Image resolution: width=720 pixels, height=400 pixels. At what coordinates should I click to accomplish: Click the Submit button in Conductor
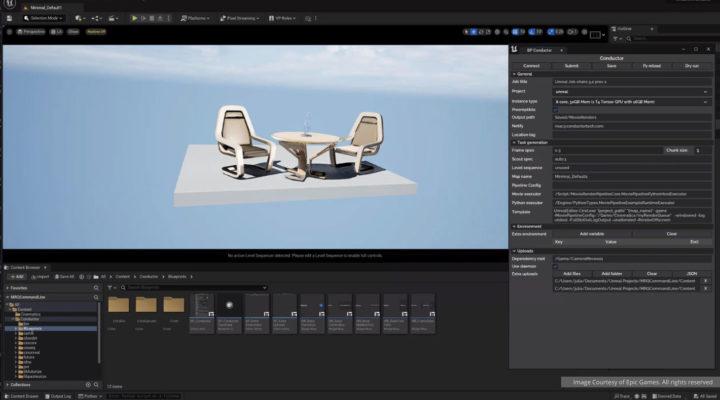click(572, 66)
